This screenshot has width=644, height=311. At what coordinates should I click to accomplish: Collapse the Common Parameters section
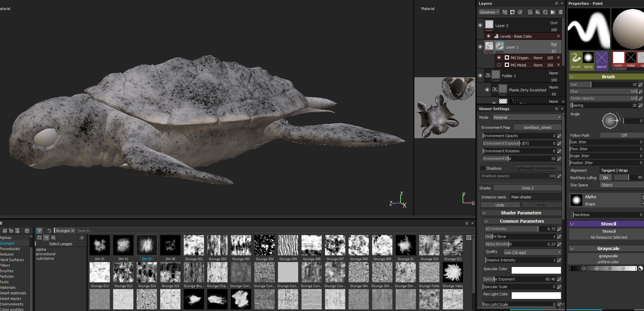486,221
